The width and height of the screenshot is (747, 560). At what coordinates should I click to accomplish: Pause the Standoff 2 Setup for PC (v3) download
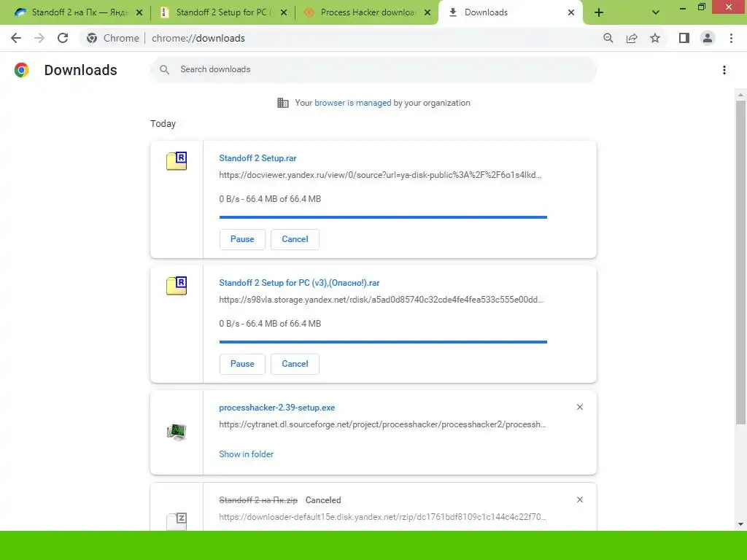pyautogui.click(x=242, y=364)
